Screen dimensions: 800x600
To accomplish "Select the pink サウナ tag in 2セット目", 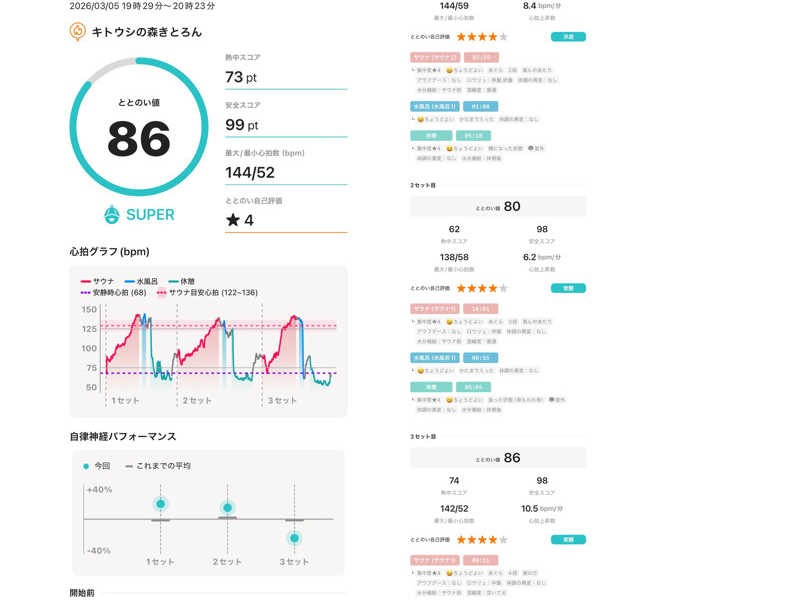I will 435,309.
